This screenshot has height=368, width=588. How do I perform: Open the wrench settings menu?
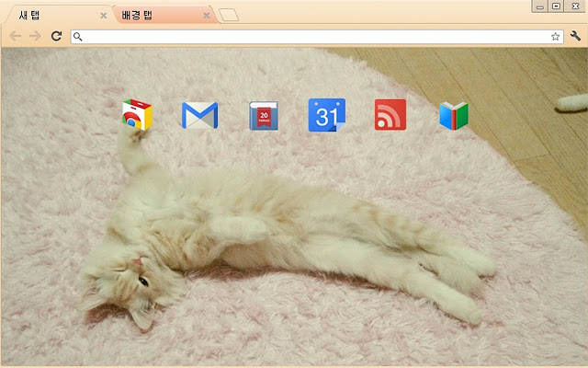[575, 36]
